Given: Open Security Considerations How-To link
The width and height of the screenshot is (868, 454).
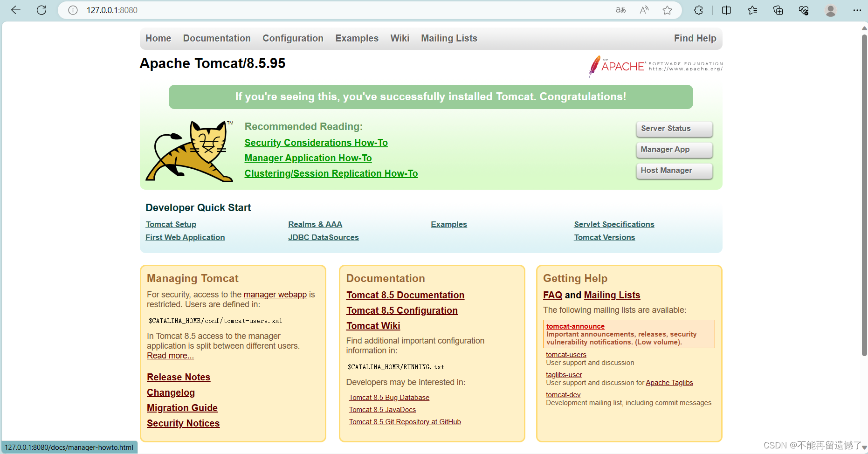Looking at the screenshot, I should (x=316, y=143).
